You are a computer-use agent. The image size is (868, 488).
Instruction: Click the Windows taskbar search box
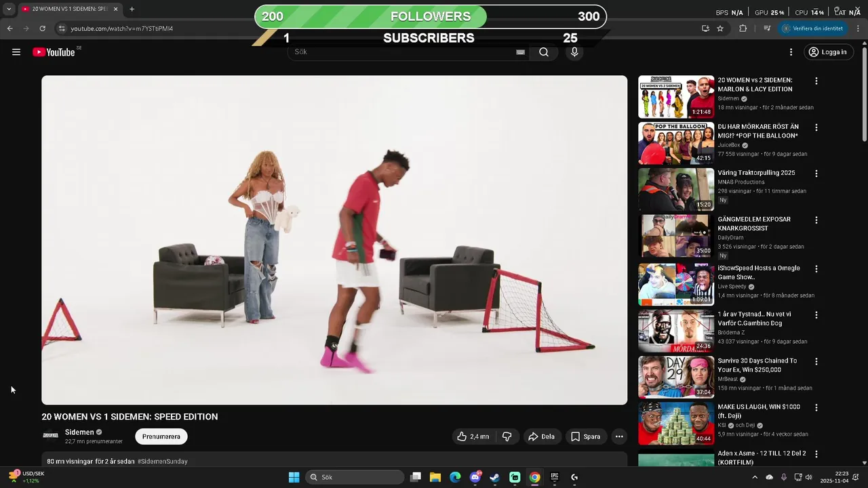355,477
